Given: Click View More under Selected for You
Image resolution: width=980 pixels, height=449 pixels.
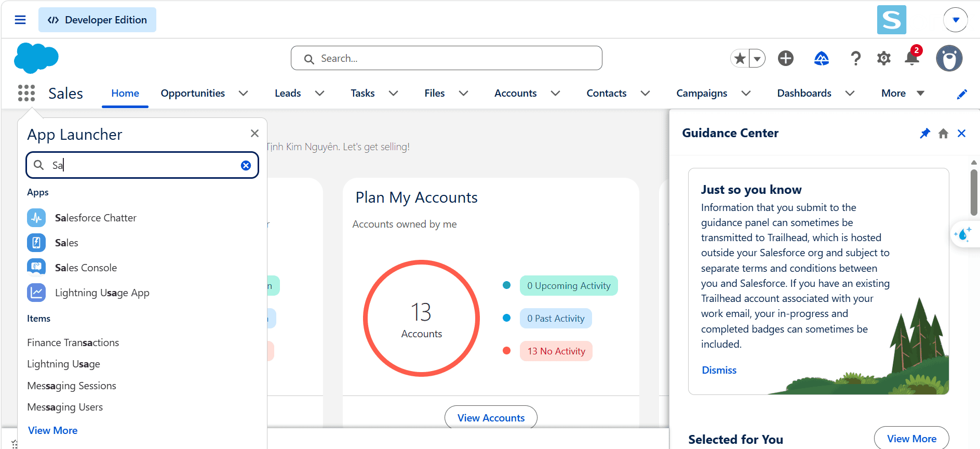Looking at the screenshot, I should [x=911, y=439].
